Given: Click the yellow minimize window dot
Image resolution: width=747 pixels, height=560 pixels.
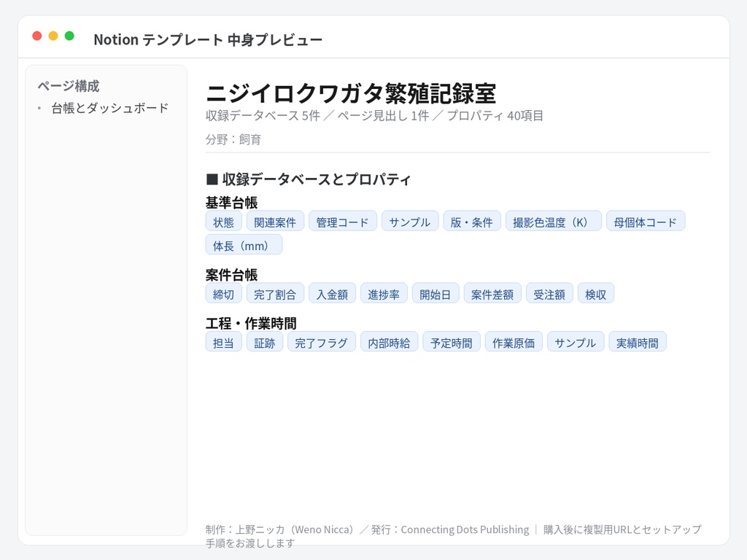Looking at the screenshot, I should click(53, 36).
